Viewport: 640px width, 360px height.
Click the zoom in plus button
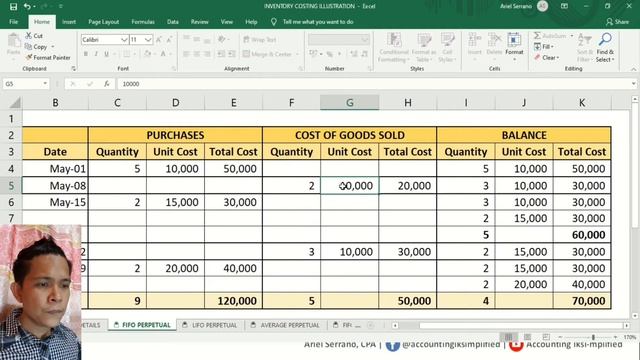tap(616, 337)
